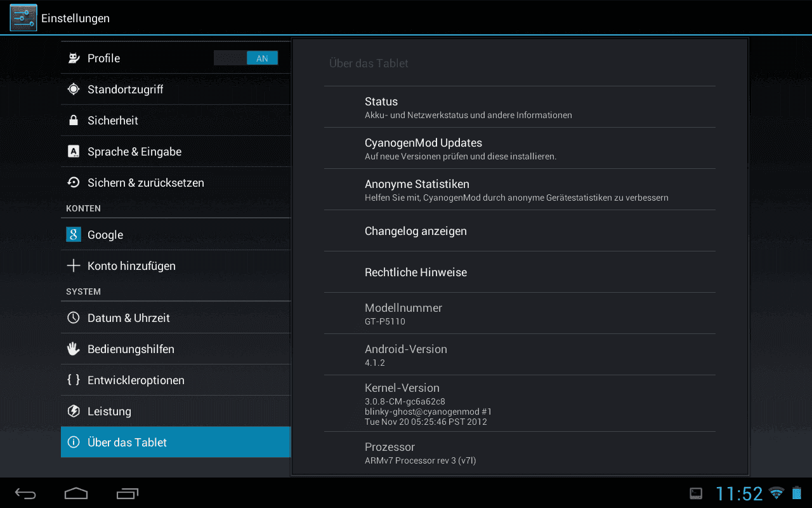Tap the Profile robot icon
Viewport: 812px width, 508px height.
pos(74,58)
